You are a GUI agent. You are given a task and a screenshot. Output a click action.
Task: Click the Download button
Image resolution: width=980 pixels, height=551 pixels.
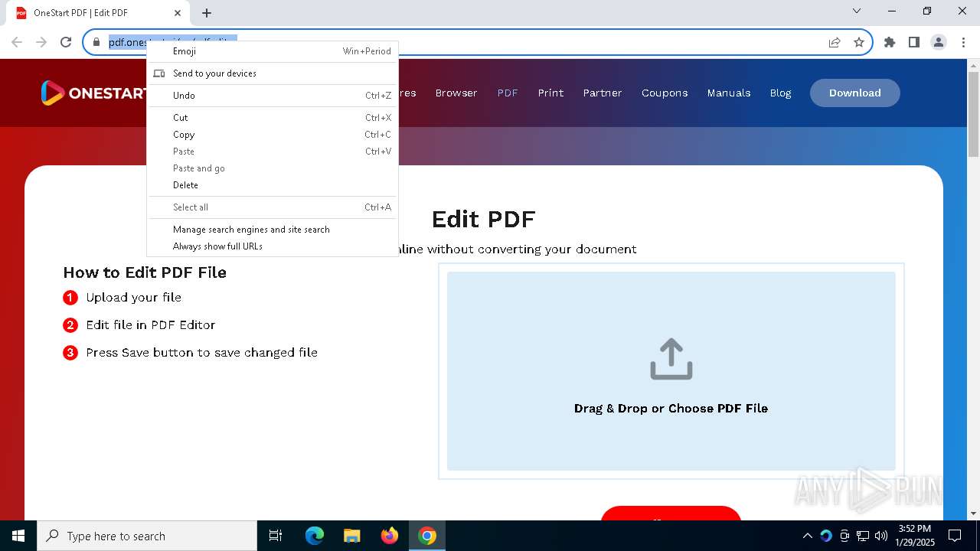click(x=855, y=93)
